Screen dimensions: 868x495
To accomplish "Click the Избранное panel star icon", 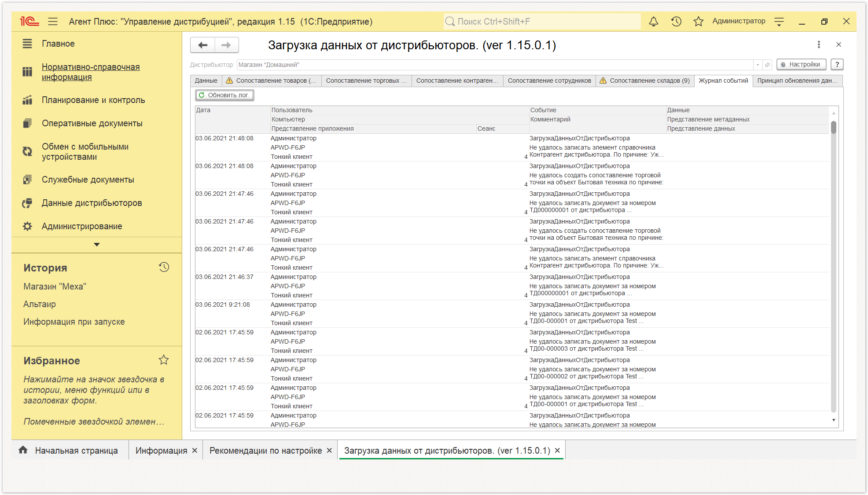I will point(164,360).
